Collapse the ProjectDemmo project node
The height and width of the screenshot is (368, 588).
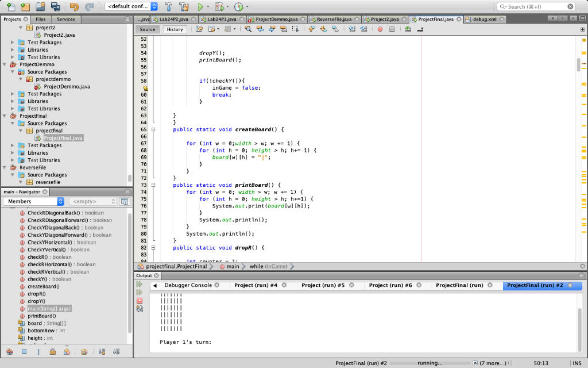pos(5,64)
